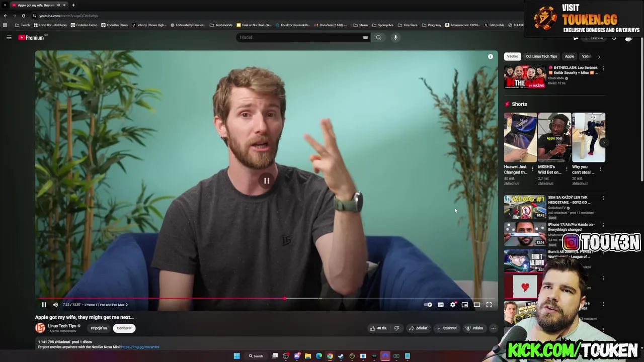The width and height of the screenshot is (644, 362).
Task: Click browser back arrow
Action: click(x=6, y=16)
